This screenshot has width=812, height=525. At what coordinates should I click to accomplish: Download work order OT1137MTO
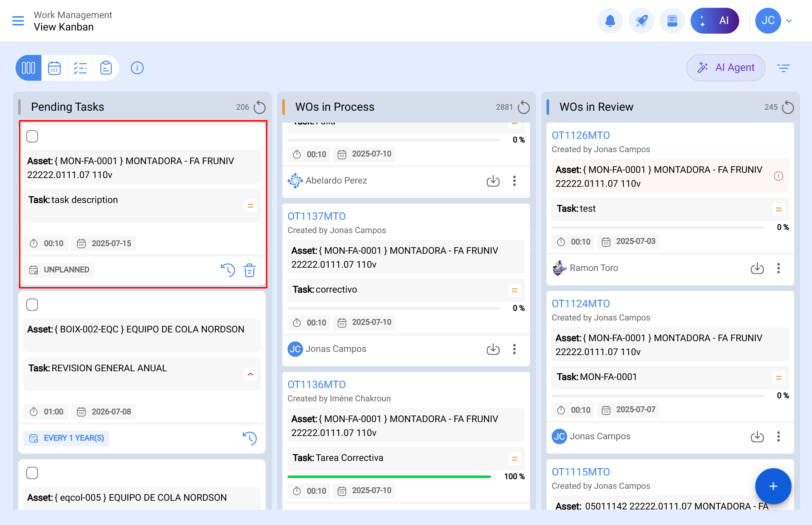(x=493, y=349)
